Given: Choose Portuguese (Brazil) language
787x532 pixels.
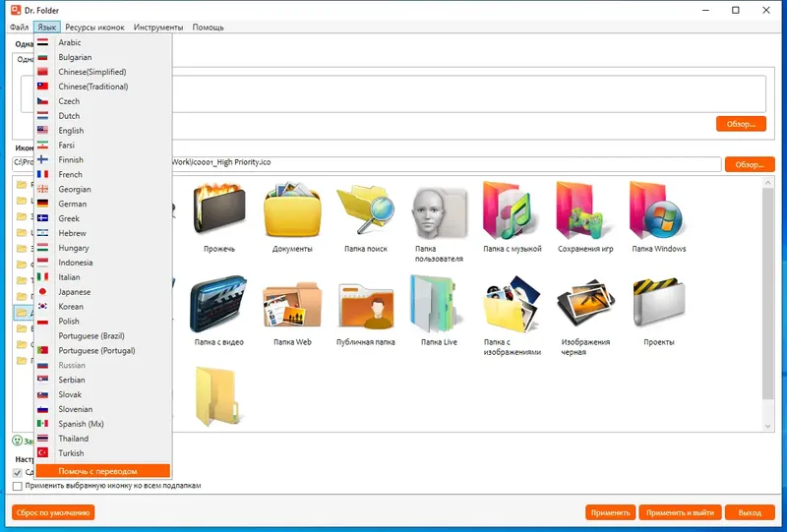Looking at the screenshot, I should pyautogui.click(x=103, y=335).
